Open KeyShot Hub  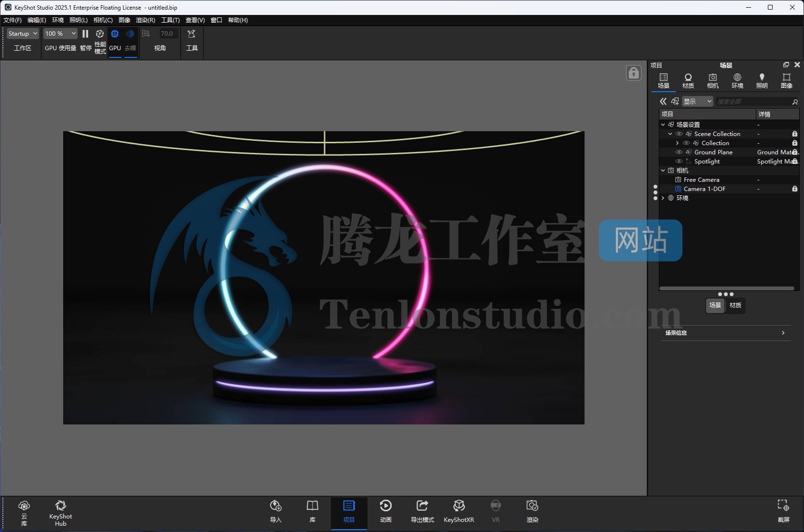pyautogui.click(x=60, y=512)
